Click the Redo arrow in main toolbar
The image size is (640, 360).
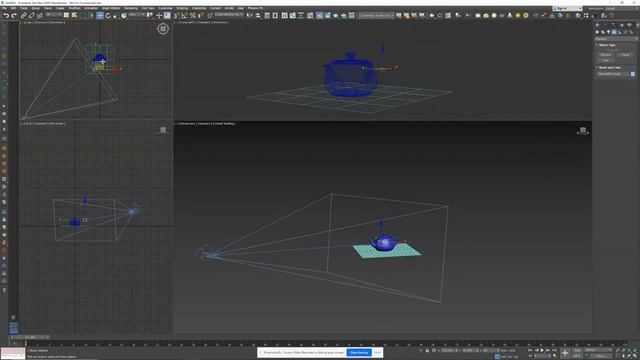pos(13,16)
